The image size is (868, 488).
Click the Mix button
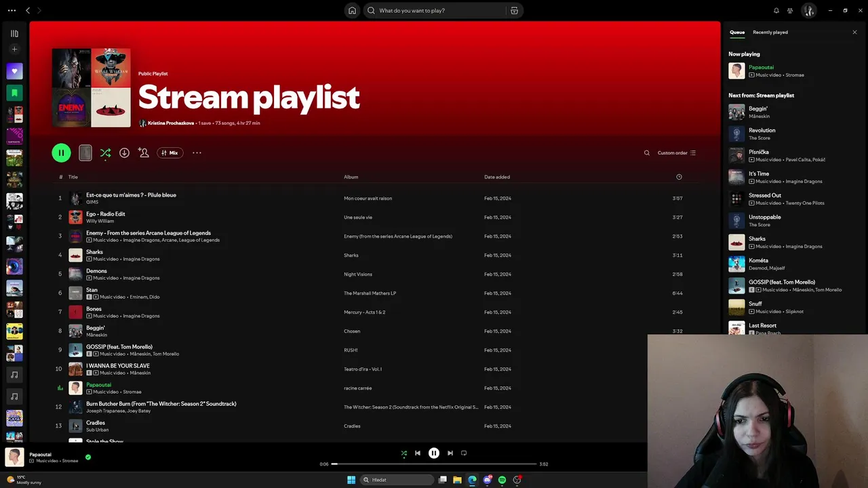[x=170, y=152]
